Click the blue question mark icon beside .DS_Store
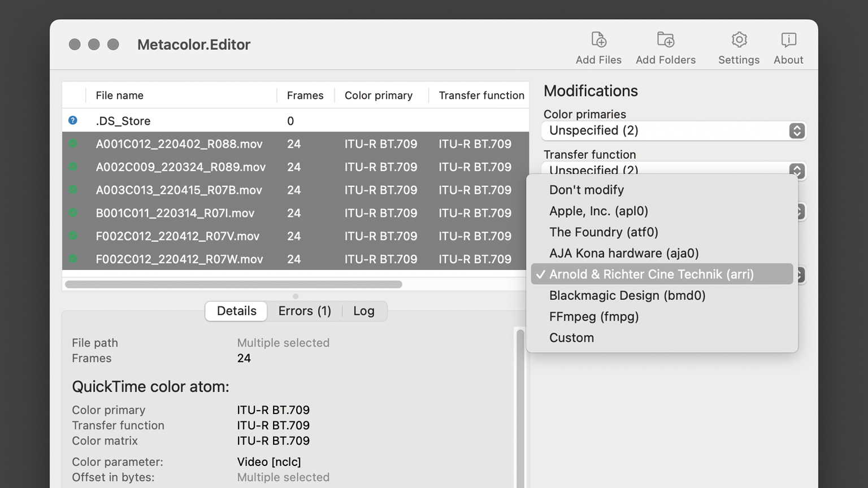Viewport: 868px width, 488px height. tap(73, 120)
